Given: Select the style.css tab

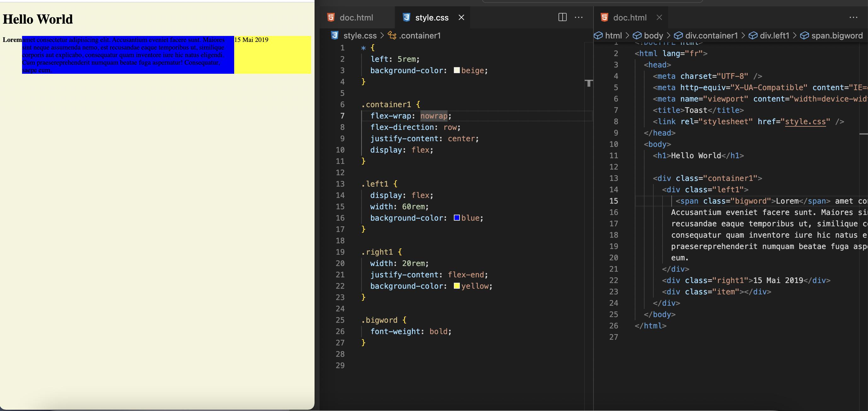Looking at the screenshot, I should pos(432,18).
